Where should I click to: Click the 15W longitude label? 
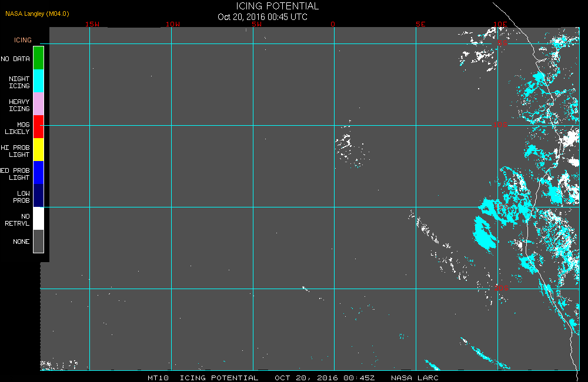[x=92, y=24]
